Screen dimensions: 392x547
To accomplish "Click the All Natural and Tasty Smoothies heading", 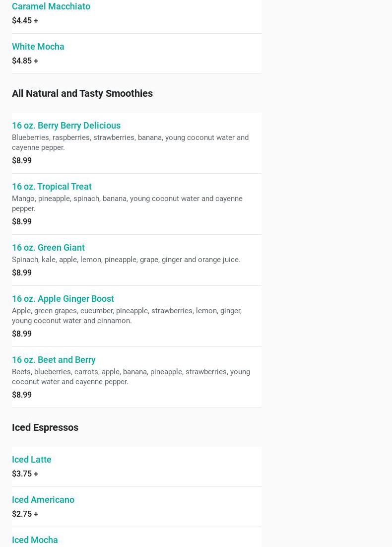I will click(82, 93).
